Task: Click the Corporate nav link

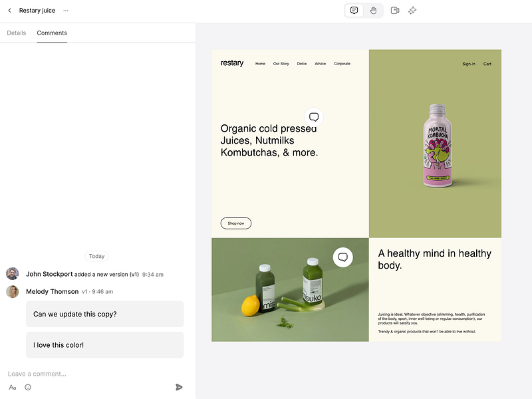Action: pyautogui.click(x=342, y=64)
